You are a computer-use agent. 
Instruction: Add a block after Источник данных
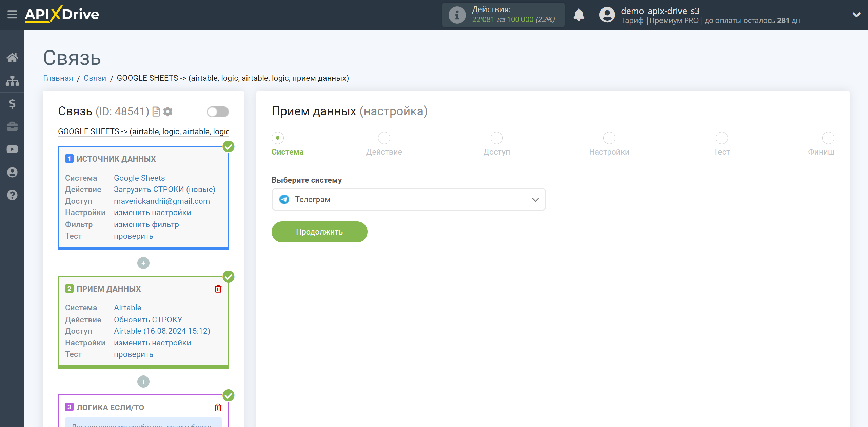(x=143, y=263)
